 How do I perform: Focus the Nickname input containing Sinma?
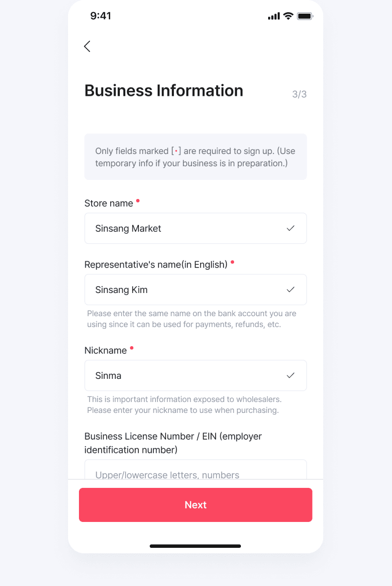(196, 375)
